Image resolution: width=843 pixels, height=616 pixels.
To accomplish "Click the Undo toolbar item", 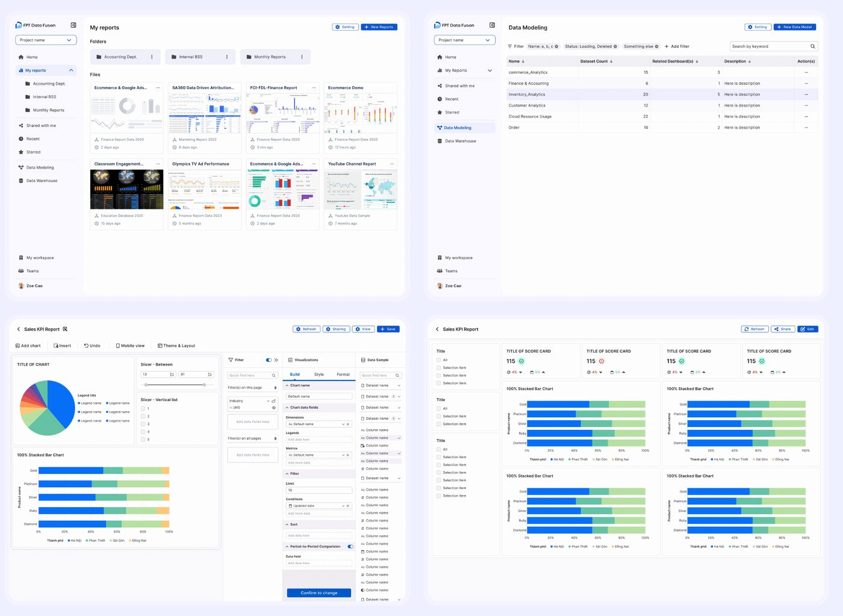I will coord(92,346).
